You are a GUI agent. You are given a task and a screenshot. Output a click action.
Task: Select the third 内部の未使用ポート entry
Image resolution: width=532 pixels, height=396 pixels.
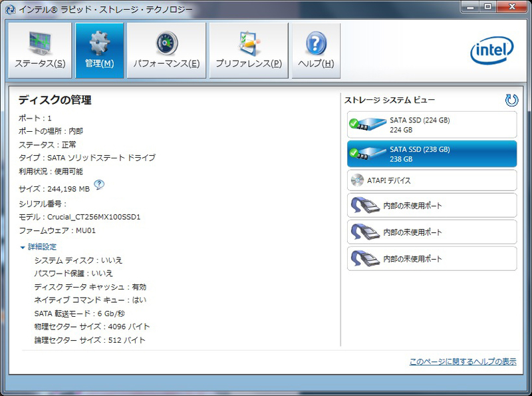click(x=432, y=258)
